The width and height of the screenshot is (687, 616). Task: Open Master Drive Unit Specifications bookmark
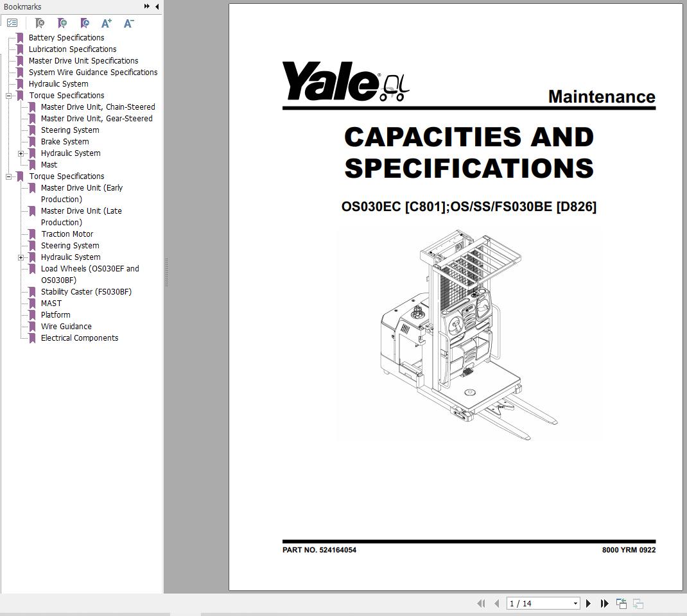click(x=83, y=60)
